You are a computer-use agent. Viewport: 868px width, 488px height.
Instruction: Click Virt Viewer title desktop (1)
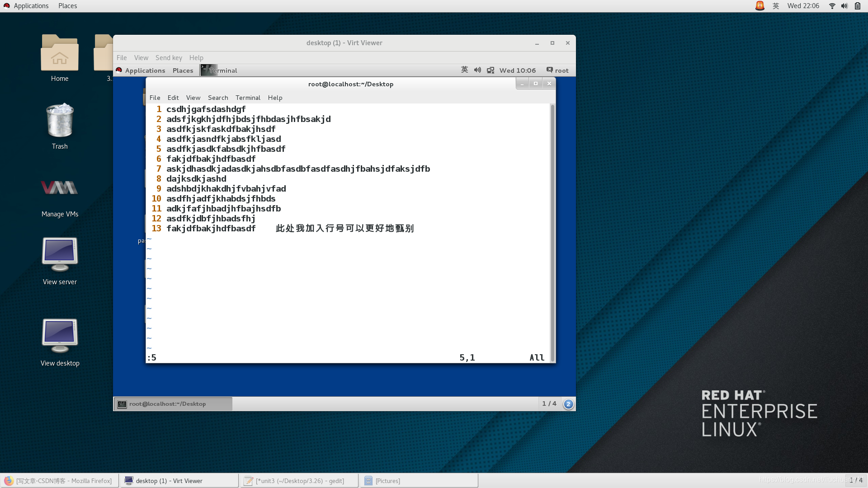click(344, 43)
